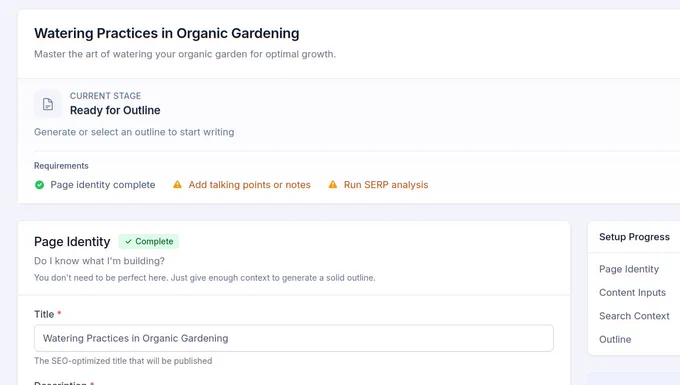Click the document icon beside Current Stage
This screenshot has width=680, height=385.
48,104
